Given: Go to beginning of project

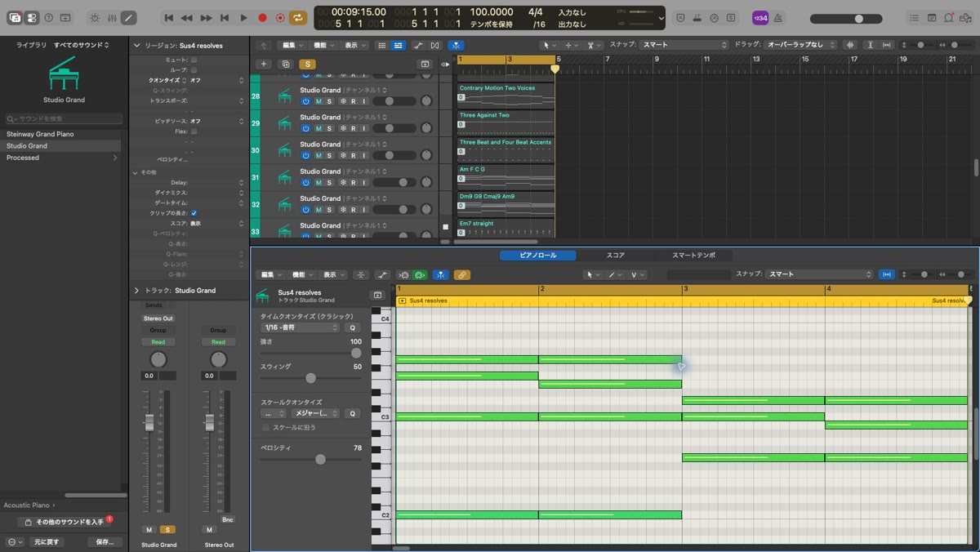Looking at the screenshot, I should pyautogui.click(x=169, y=18).
